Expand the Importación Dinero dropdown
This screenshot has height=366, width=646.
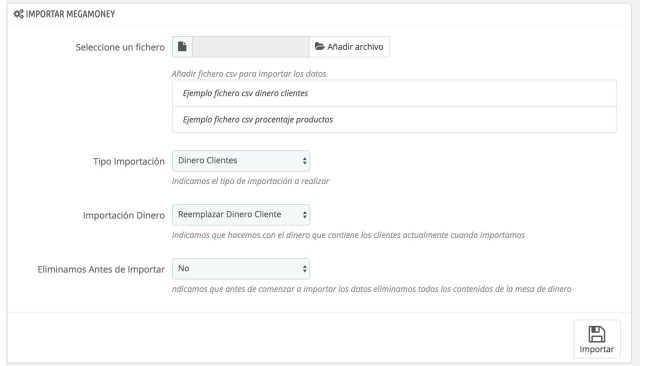point(241,215)
